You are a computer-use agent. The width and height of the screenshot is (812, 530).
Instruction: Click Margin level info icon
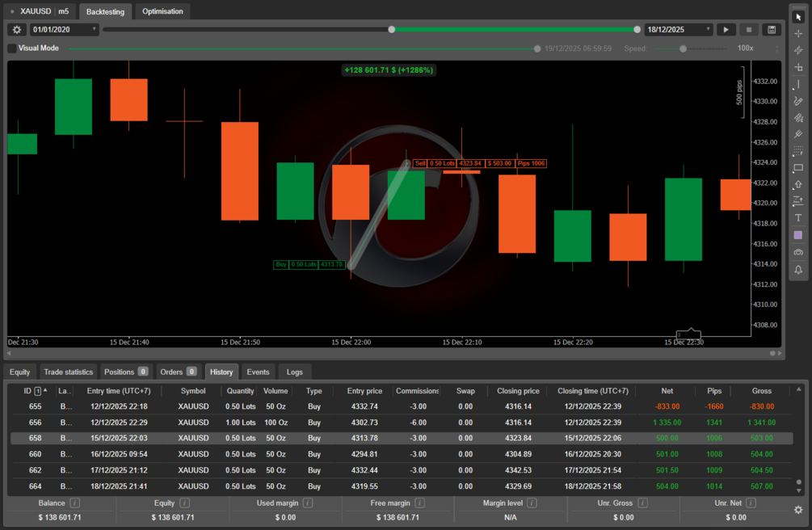coord(532,503)
